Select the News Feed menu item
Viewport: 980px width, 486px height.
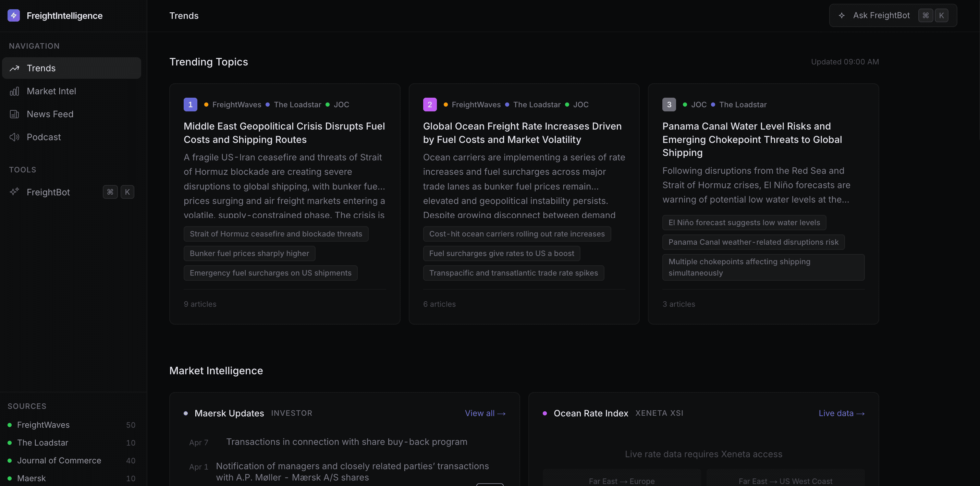point(50,114)
